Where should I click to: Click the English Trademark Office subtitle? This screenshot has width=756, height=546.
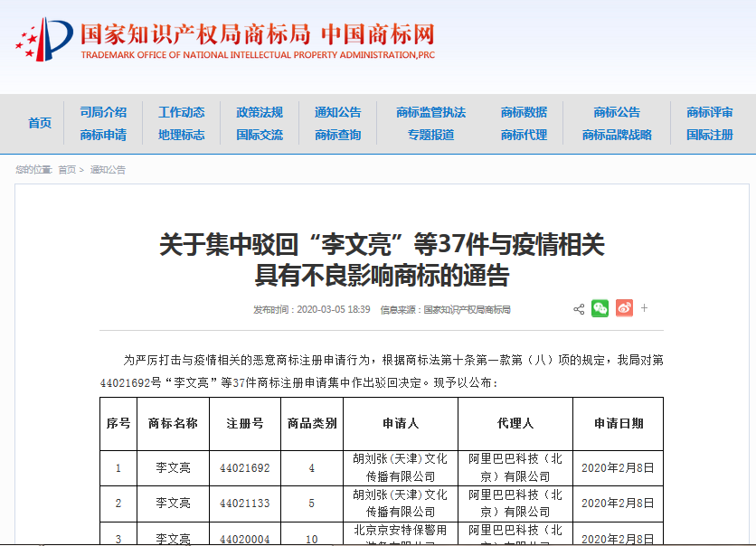(258, 55)
